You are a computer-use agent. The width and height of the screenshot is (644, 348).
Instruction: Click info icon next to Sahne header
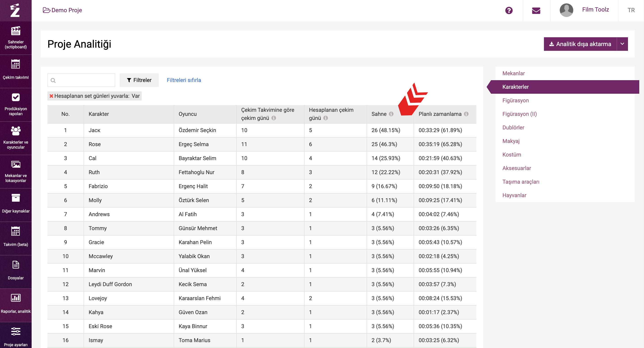[391, 114]
